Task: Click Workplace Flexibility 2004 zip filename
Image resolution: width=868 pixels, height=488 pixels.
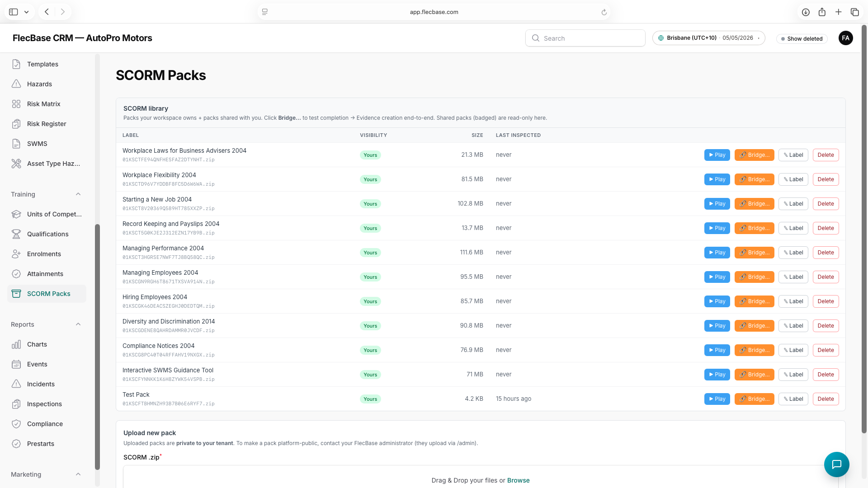Action: pos(168,184)
